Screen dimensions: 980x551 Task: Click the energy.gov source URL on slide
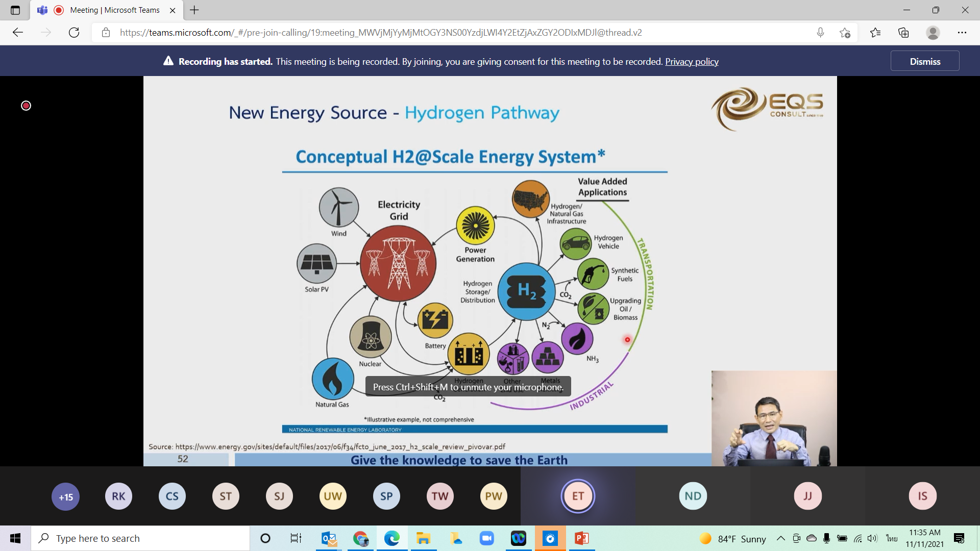[x=340, y=447]
